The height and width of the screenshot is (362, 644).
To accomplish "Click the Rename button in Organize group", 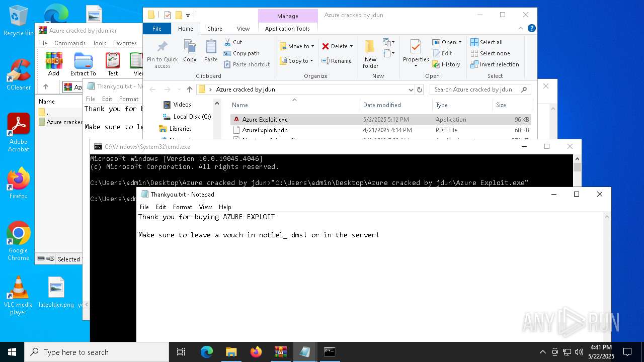I will pyautogui.click(x=337, y=61).
